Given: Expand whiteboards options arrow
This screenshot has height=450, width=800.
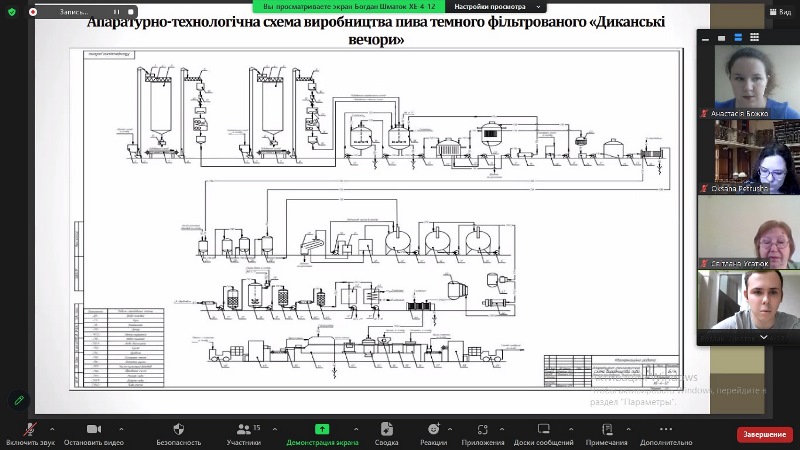Looking at the screenshot, I should [571, 429].
